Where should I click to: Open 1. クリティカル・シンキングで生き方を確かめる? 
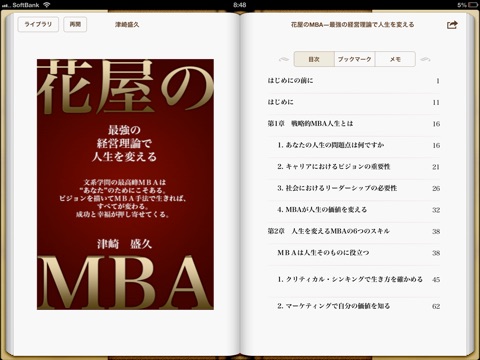coord(354,280)
